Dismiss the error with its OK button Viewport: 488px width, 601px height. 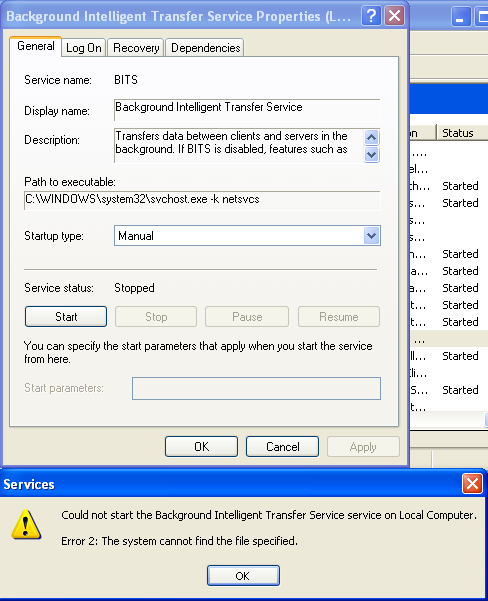[x=243, y=575]
